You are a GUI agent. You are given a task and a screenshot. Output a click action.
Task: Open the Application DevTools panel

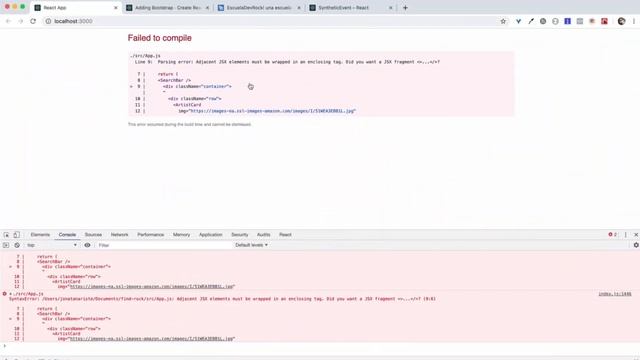pyautogui.click(x=211, y=235)
